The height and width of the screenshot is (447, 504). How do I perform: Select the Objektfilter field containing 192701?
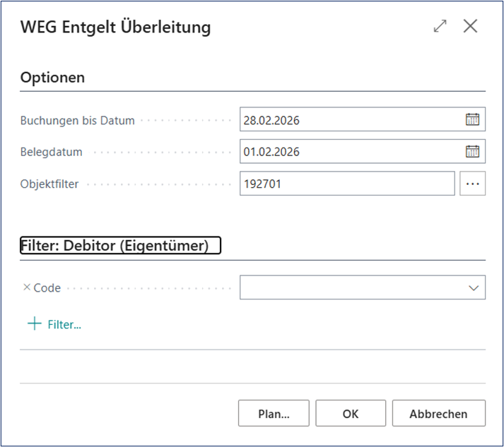(346, 184)
